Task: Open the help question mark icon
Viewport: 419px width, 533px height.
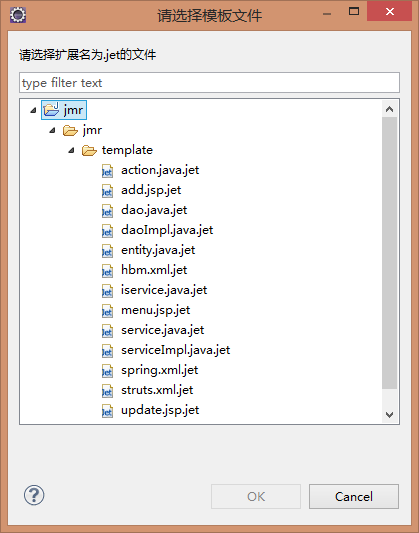Action: tap(34, 495)
